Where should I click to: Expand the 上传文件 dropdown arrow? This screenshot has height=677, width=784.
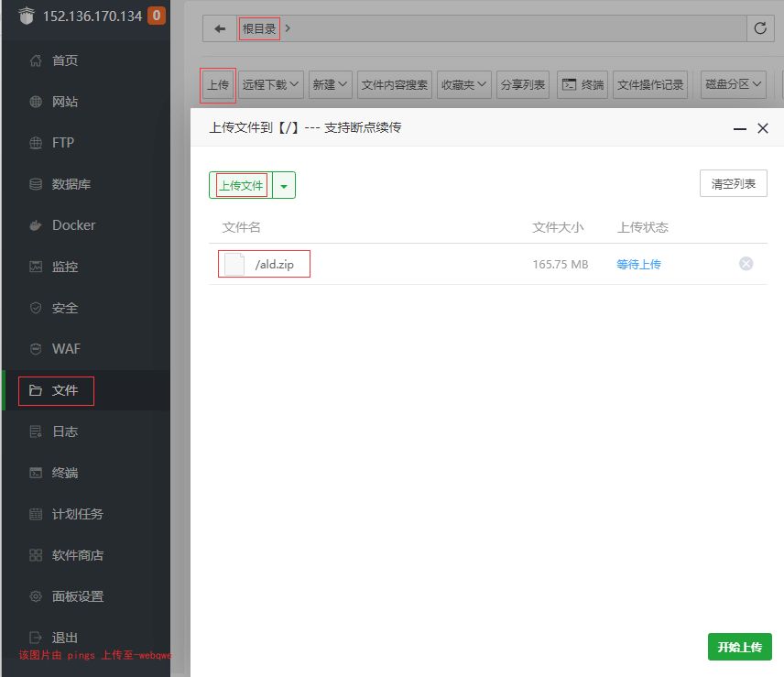point(284,186)
